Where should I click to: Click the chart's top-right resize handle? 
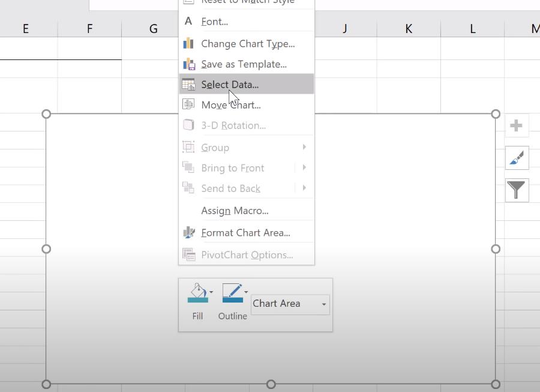tap(496, 114)
